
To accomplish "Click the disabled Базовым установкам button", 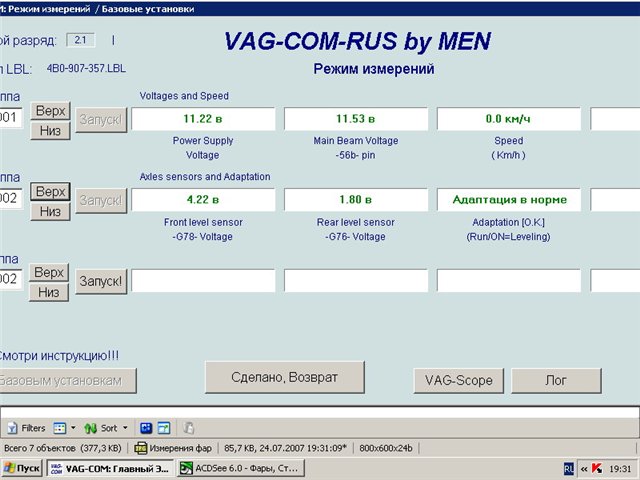I will click(67, 380).
